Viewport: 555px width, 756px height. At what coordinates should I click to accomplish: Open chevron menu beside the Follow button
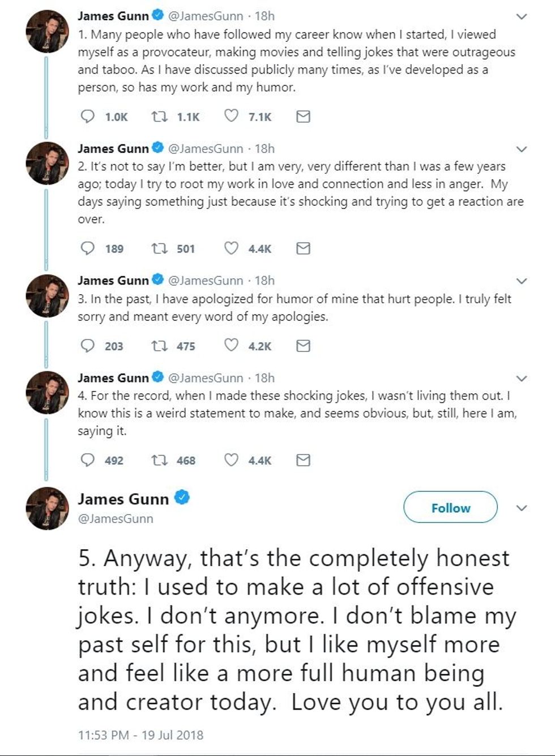pyautogui.click(x=522, y=508)
